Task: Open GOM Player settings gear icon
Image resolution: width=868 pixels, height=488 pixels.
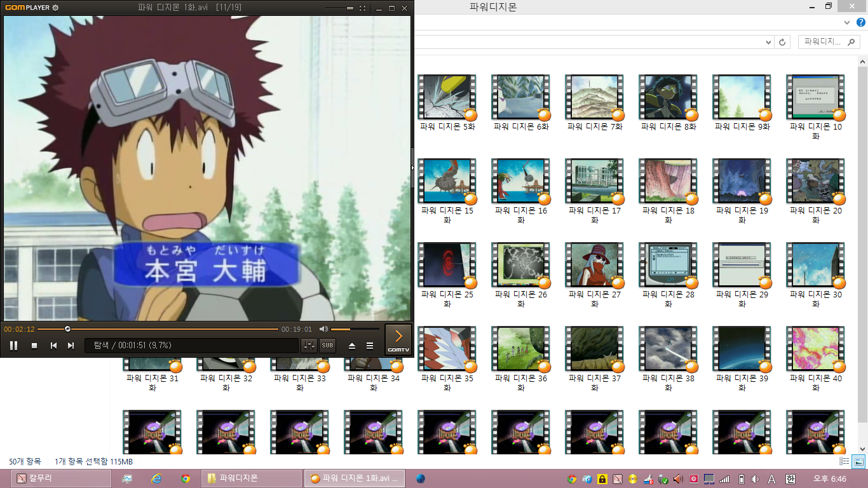Action: [x=56, y=8]
